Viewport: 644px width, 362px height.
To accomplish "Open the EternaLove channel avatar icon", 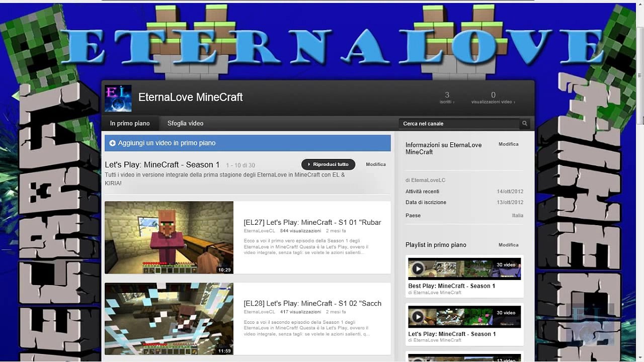I will click(x=118, y=98).
